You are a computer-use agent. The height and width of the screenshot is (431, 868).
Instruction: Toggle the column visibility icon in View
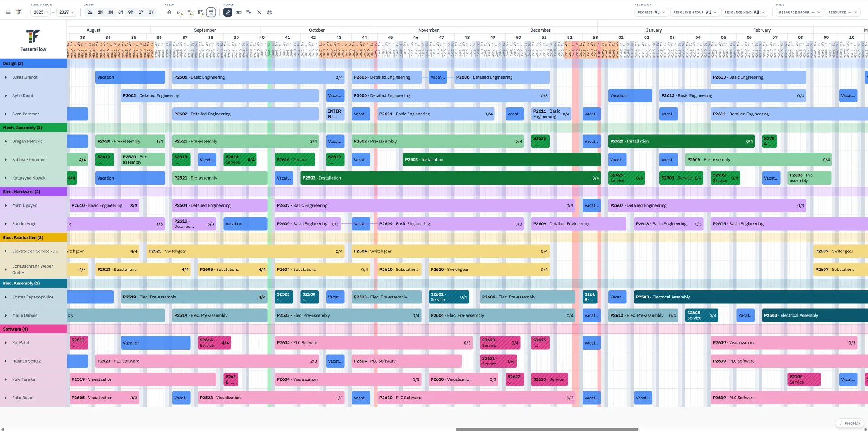[201, 12]
